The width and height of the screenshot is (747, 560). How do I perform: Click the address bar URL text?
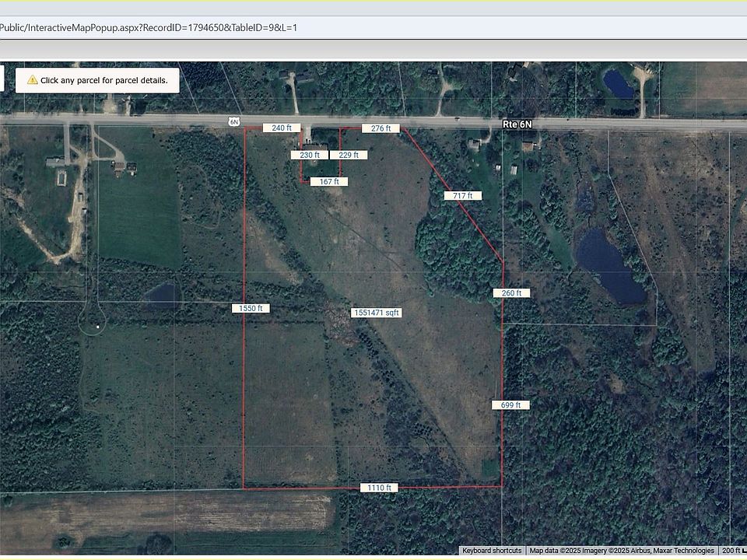tap(148, 28)
